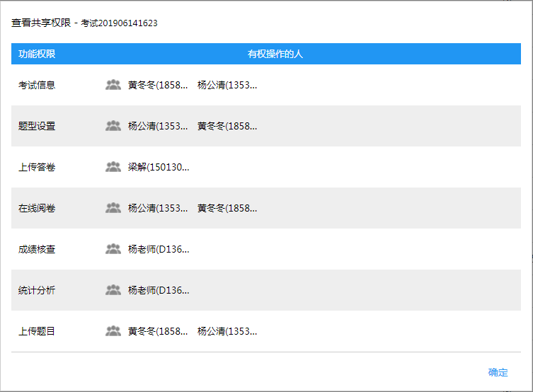
Task: Choose 杨老师 in the 统计分析 row
Action: pos(159,290)
